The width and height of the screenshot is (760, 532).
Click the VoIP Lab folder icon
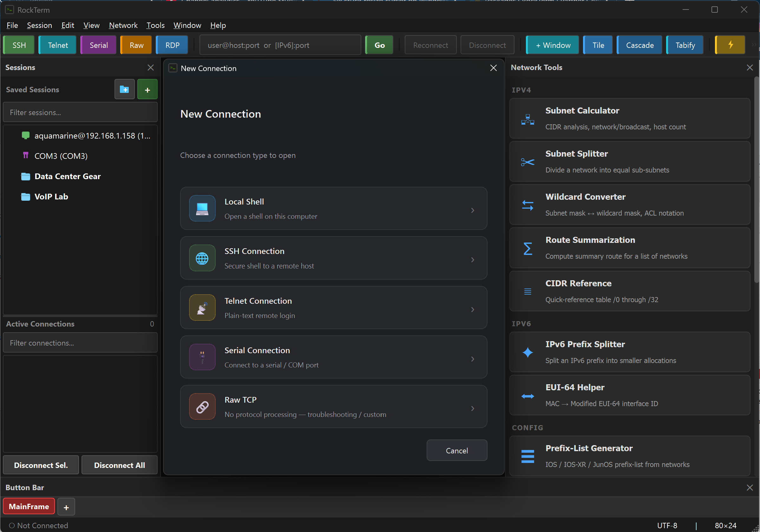pos(25,197)
